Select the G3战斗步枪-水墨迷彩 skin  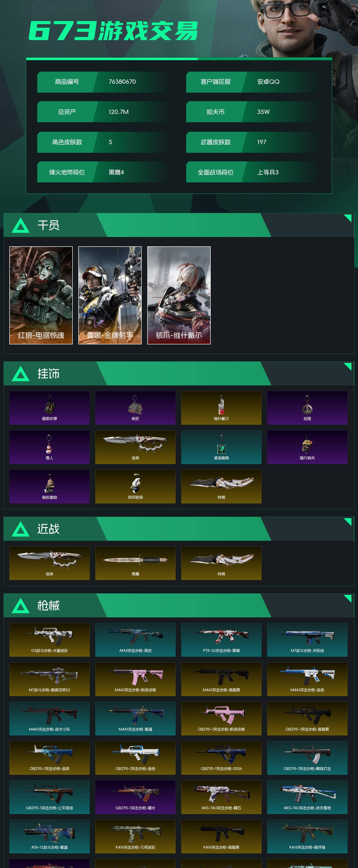pos(49,640)
